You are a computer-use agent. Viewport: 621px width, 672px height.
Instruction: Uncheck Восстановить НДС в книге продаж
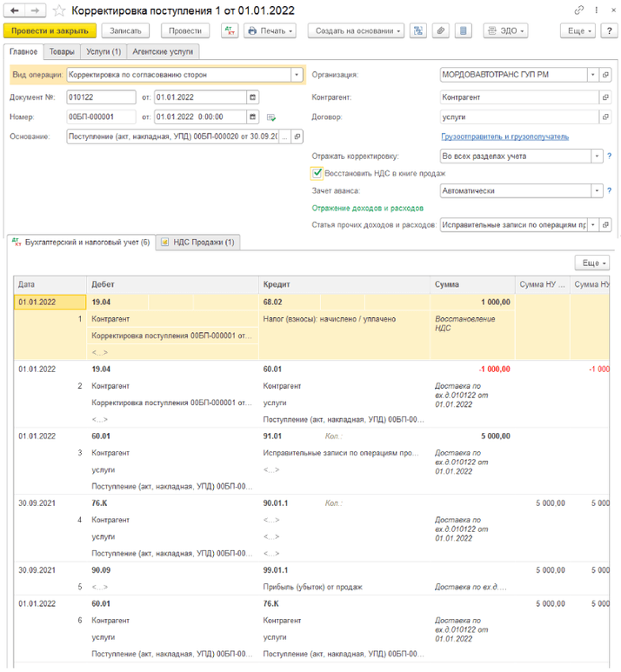(x=318, y=173)
